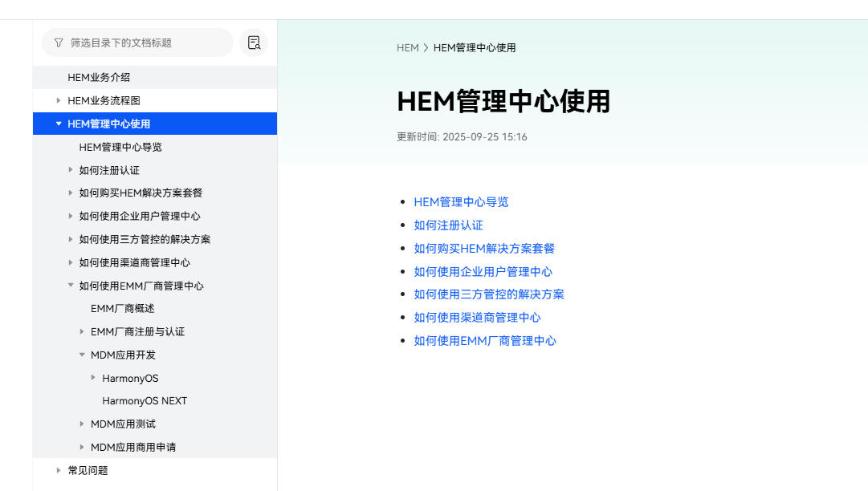This screenshot has height=491, width=868.
Task: Expand the HEM业务流程图 tree node arrow
Action: pos(59,101)
